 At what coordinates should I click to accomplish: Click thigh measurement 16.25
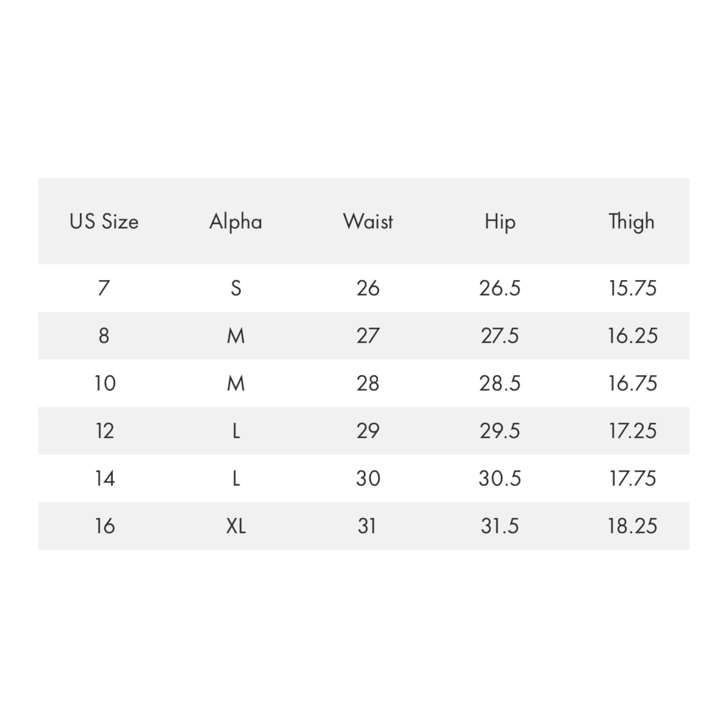coord(632,336)
